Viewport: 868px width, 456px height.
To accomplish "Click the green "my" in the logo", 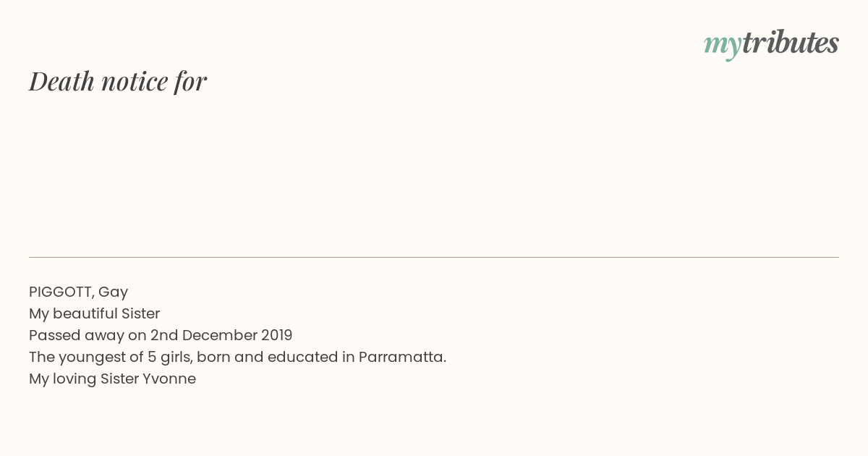I will tap(722, 46).
